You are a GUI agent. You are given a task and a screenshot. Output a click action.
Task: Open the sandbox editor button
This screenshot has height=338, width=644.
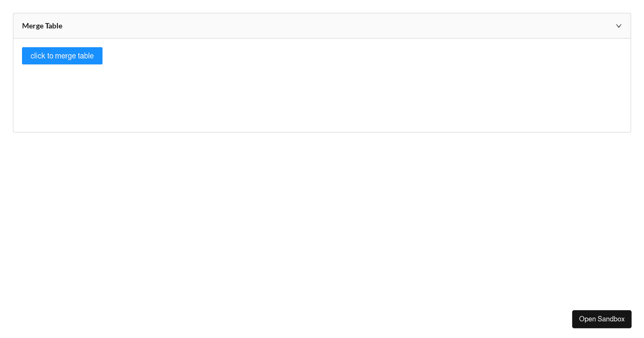(602, 319)
